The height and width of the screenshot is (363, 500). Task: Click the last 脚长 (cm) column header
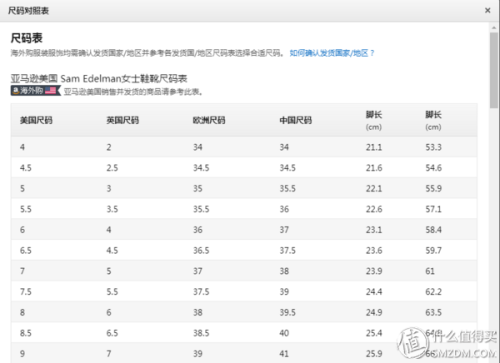(433, 121)
